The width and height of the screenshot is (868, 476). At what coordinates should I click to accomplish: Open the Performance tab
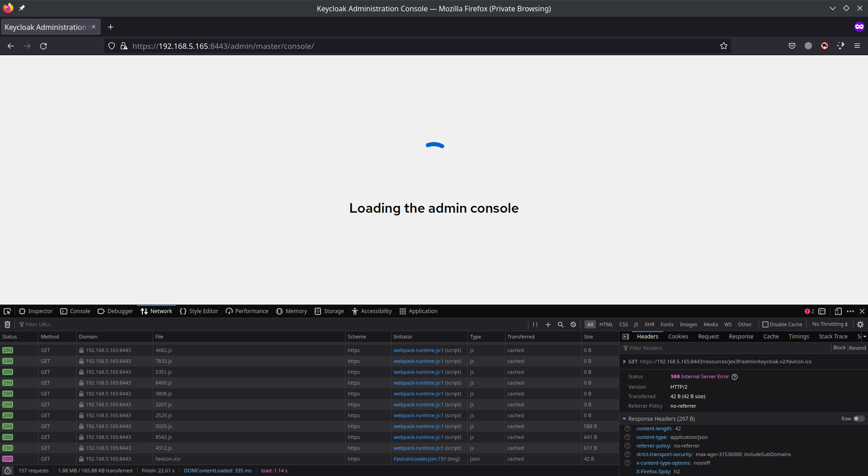[x=247, y=311]
